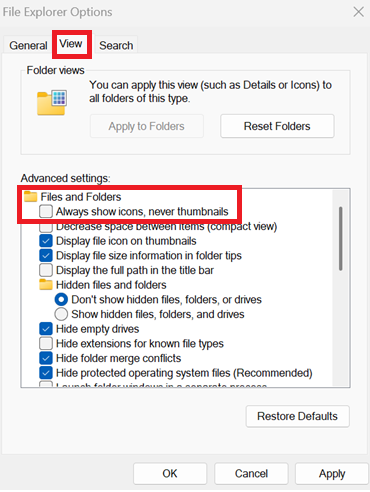The image size is (370, 492).
Task: Toggle Hide empty drives checkbox
Action: [46, 329]
